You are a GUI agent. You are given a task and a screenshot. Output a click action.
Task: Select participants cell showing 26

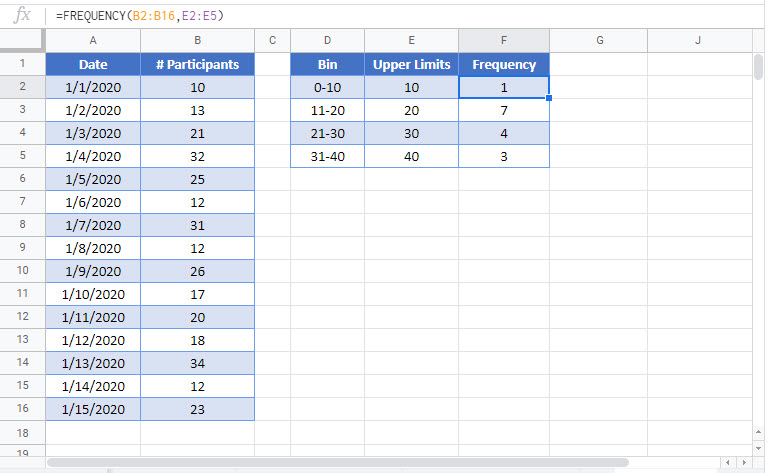pos(197,271)
